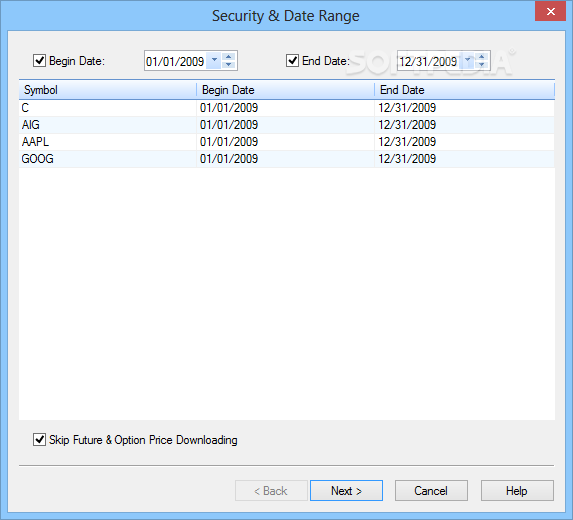Viewport: 573px width, 520px height.
Task: Uncheck the Begin Date checkbox
Action: 39,60
